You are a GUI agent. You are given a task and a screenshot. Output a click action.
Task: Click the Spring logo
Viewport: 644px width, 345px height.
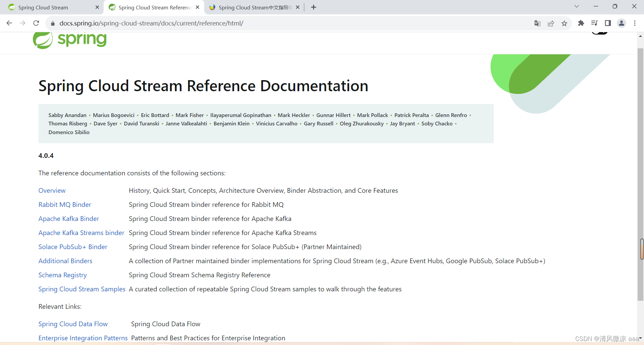(70, 40)
